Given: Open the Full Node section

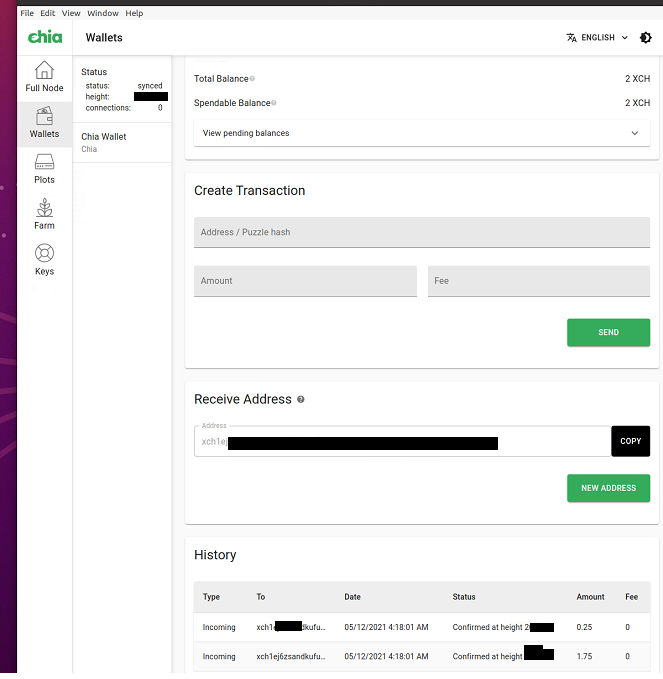Looking at the screenshot, I should coord(44,77).
